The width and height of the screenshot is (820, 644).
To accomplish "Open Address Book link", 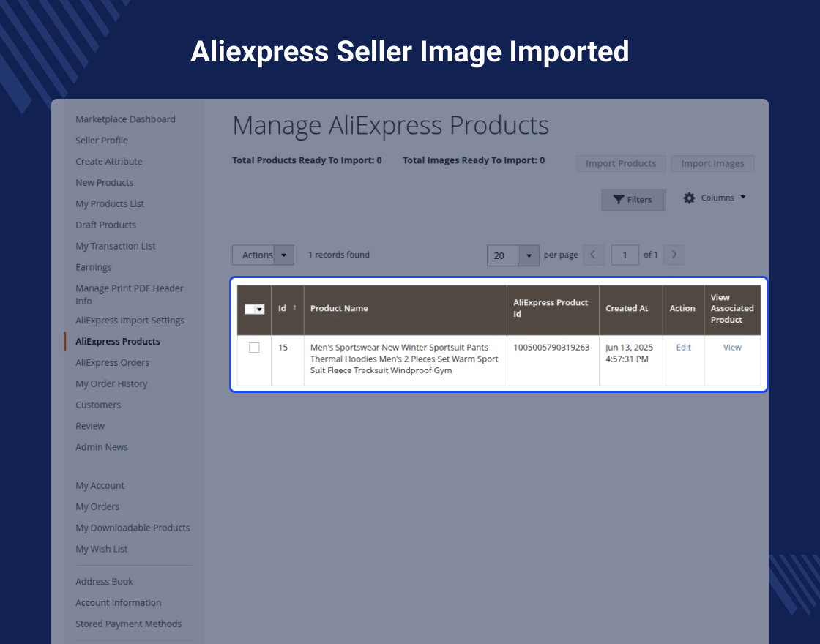I will 104,581.
